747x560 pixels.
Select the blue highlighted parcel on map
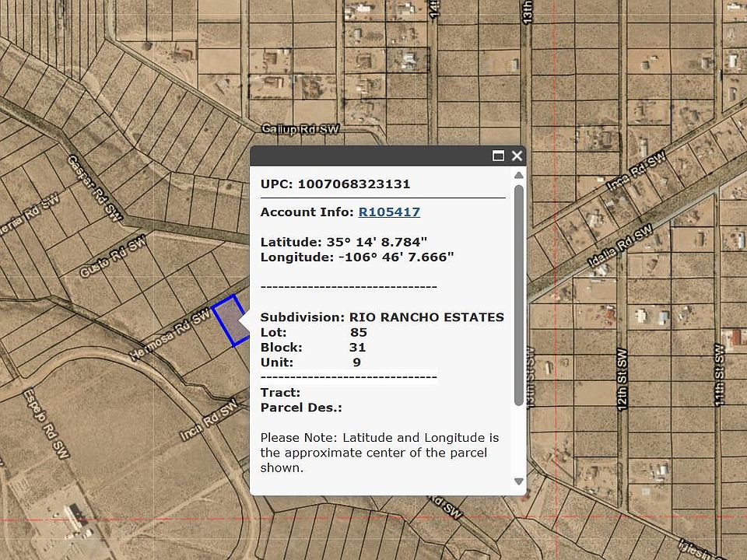(x=226, y=320)
